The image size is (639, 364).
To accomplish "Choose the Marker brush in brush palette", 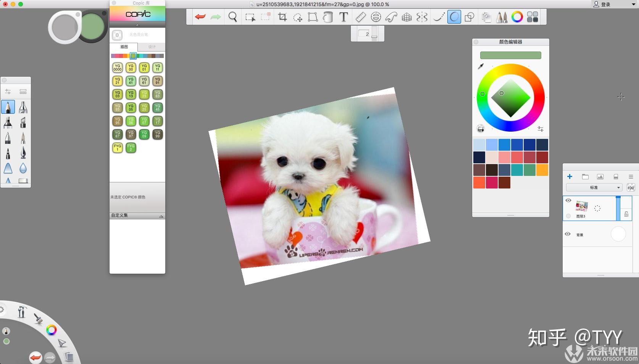I will click(8, 122).
